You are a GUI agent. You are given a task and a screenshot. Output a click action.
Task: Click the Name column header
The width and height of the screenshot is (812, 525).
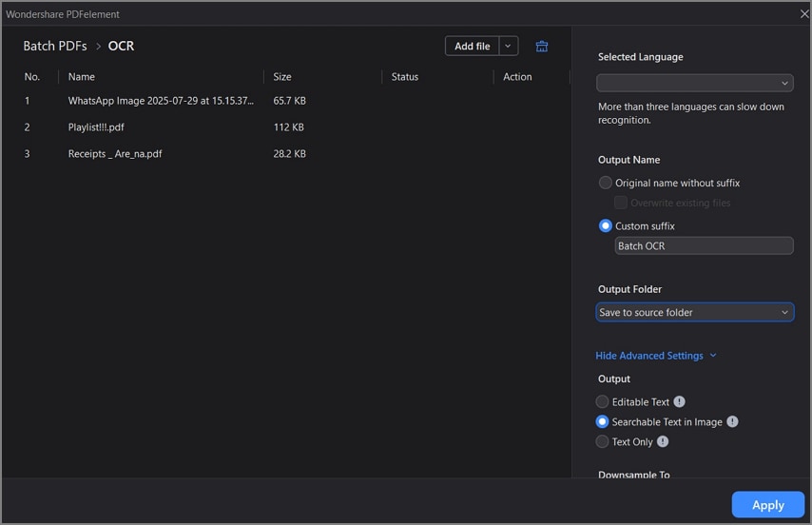coord(82,77)
